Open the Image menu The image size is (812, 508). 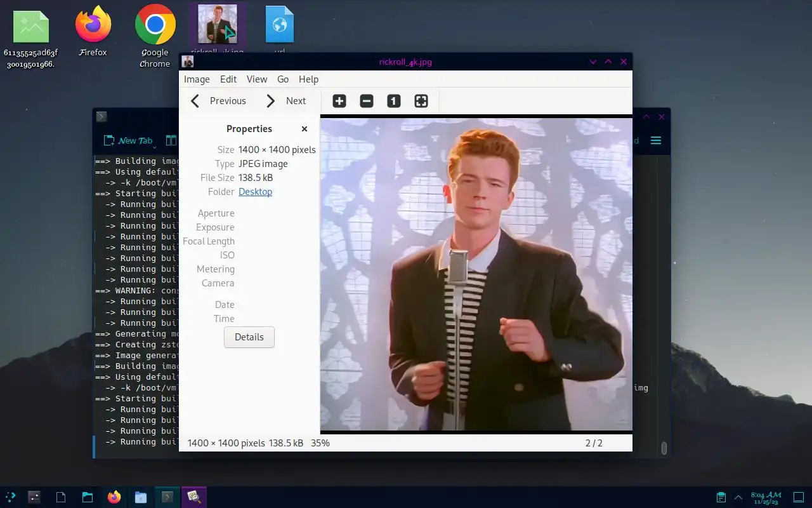pyautogui.click(x=197, y=79)
